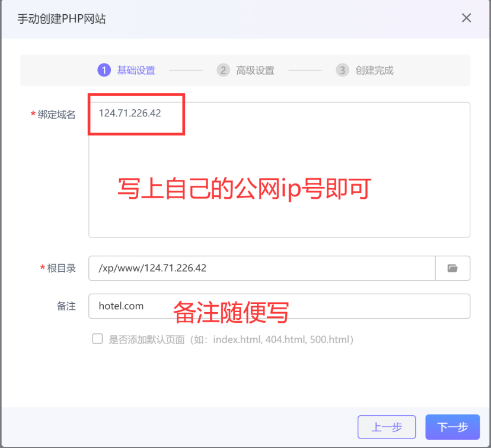Click the folder browse icon for root directory
This screenshot has width=491, height=448.
pos(452,268)
